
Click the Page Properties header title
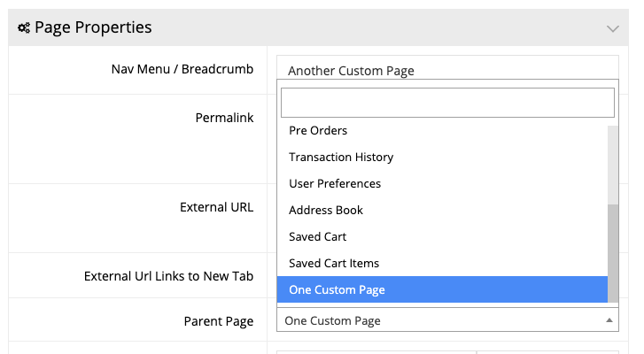pyautogui.click(x=93, y=27)
